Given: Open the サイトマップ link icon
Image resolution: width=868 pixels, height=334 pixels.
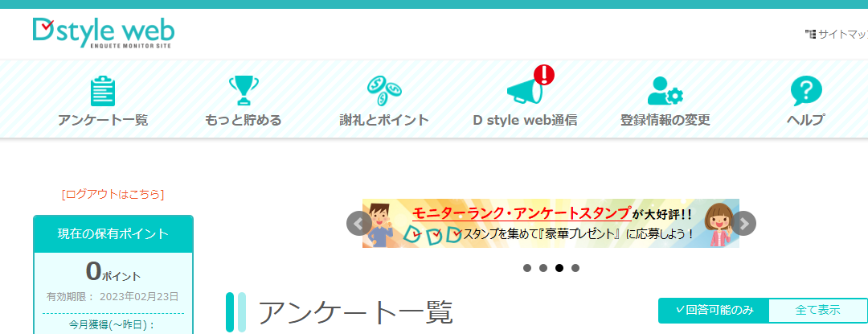Looking at the screenshot, I should (810, 35).
